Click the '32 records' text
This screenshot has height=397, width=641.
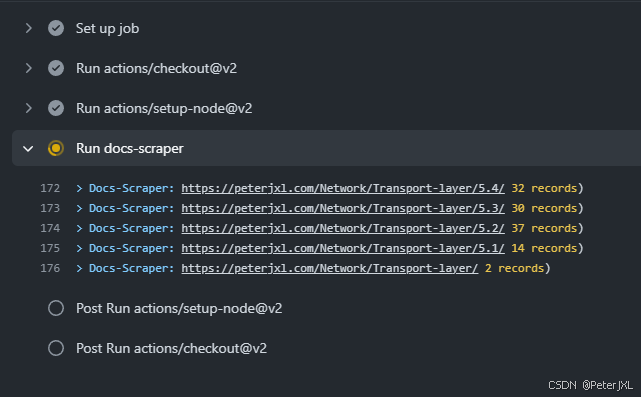point(544,188)
